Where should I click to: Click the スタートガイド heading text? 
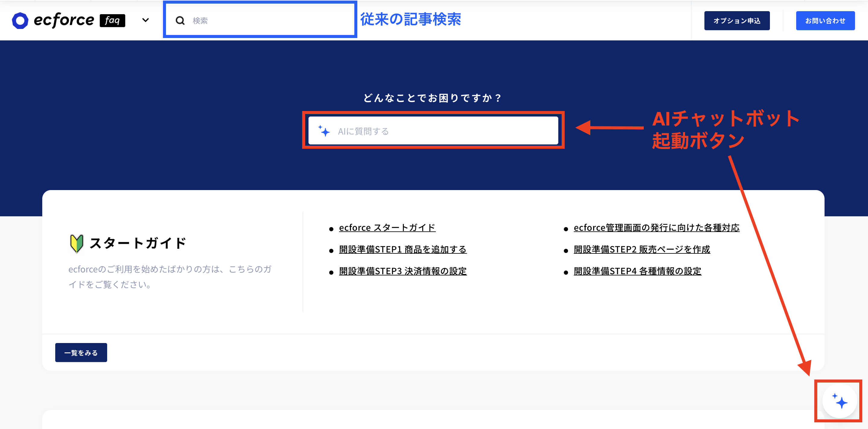coord(138,243)
